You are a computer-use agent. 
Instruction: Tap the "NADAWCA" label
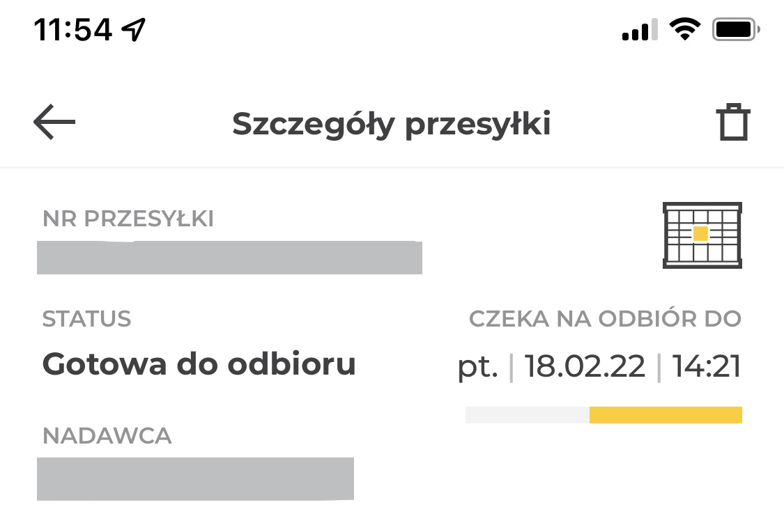pyautogui.click(x=107, y=436)
